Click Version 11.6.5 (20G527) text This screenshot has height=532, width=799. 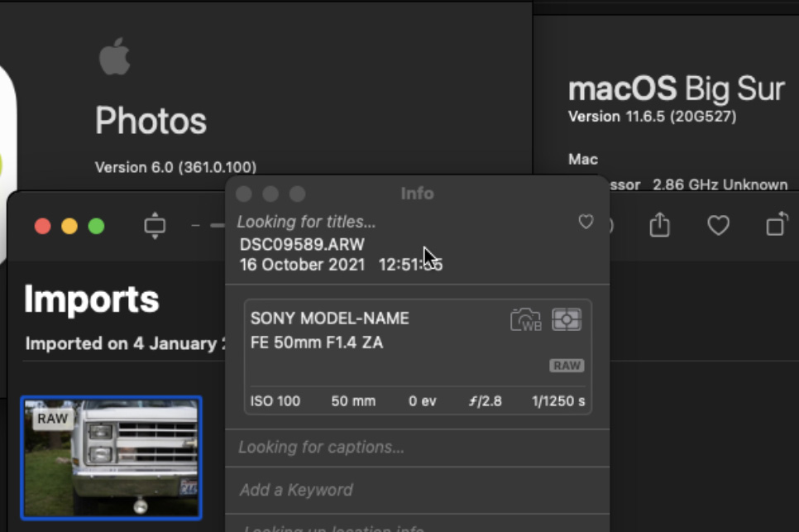pos(653,117)
